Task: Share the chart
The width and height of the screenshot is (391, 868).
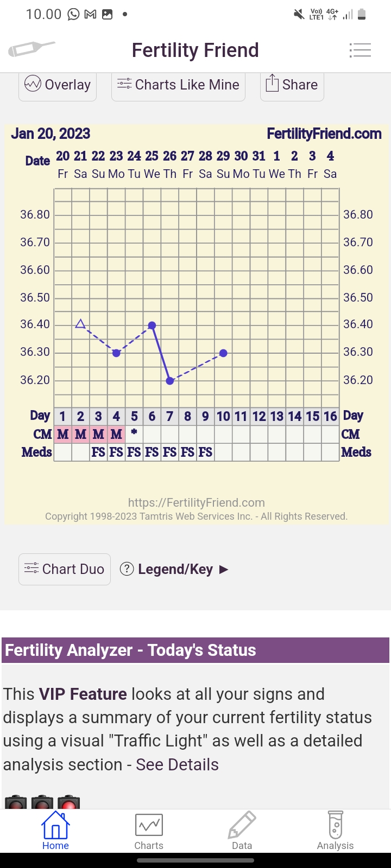Action: [x=292, y=85]
